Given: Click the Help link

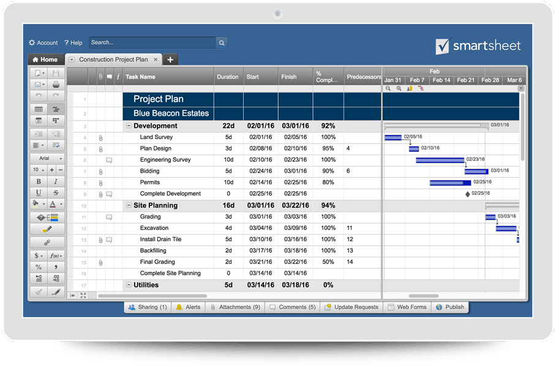Looking at the screenshot, I should [73, 43].
